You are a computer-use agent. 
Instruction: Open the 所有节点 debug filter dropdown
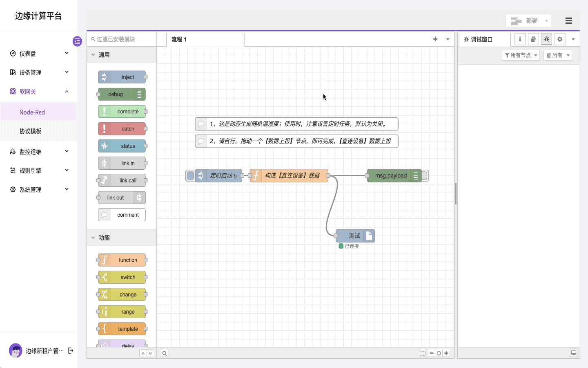click(520, 55)
